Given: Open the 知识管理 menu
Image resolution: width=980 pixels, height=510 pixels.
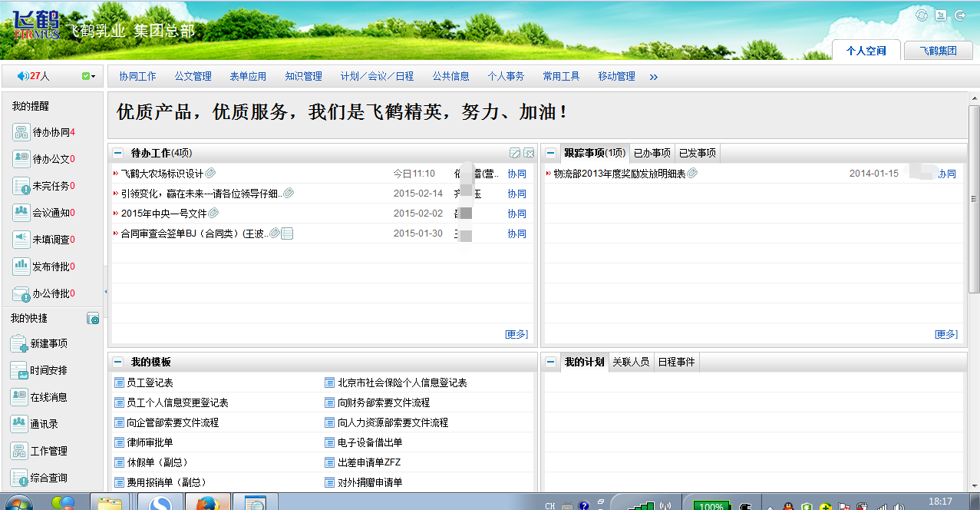Looking at the screenshot, I should 303,76.
